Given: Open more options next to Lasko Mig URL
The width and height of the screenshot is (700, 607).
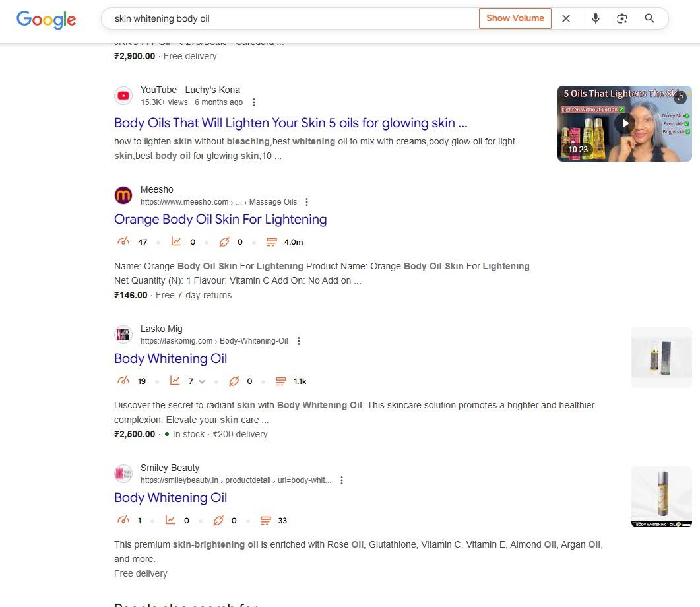Looking at the screenshot, I should point(299,341).
